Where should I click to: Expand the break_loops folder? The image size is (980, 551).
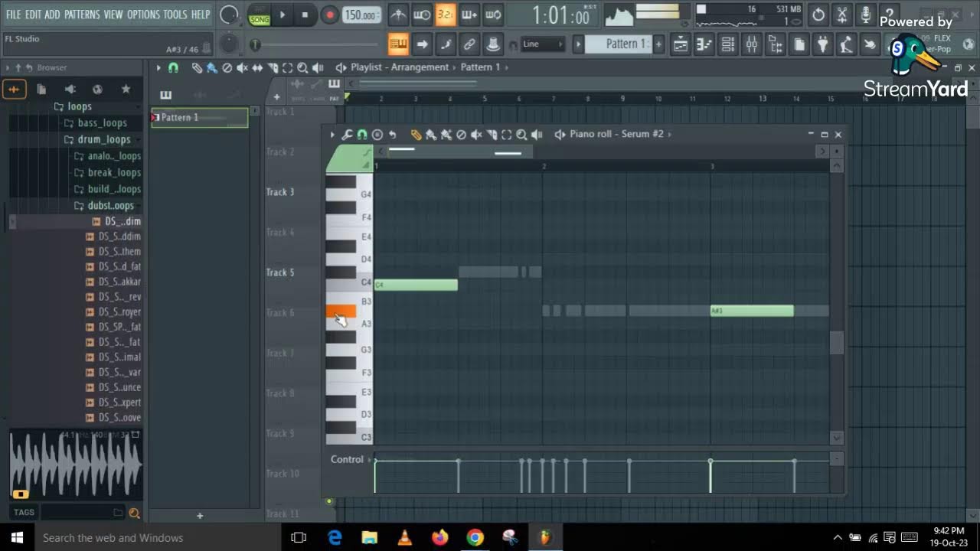pyautogui.click(x=108, y=172)
